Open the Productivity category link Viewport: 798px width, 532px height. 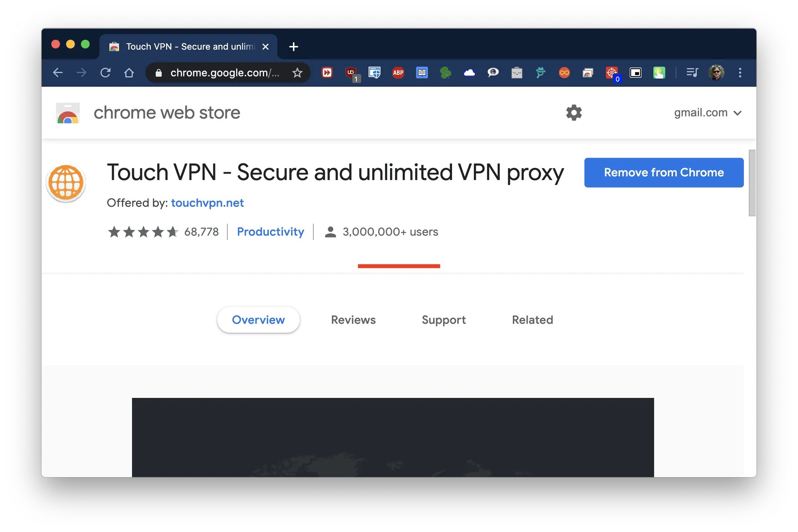[270, 232]
